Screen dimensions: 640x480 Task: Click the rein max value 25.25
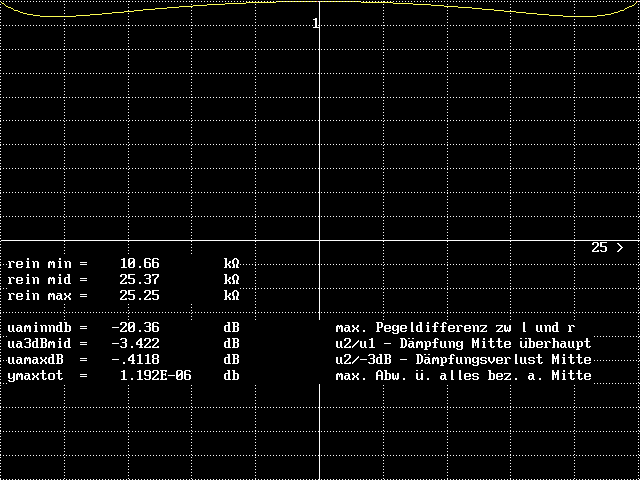tap(139, 296)
